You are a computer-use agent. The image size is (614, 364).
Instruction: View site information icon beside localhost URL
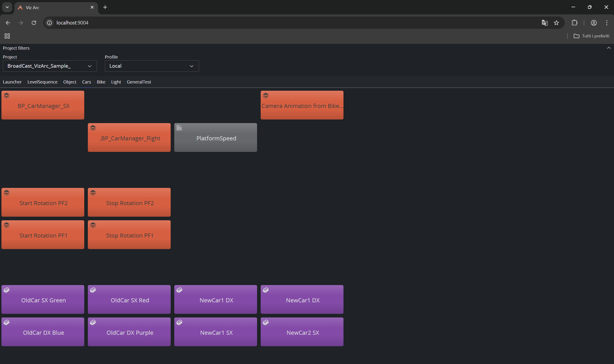click(49, 23)
